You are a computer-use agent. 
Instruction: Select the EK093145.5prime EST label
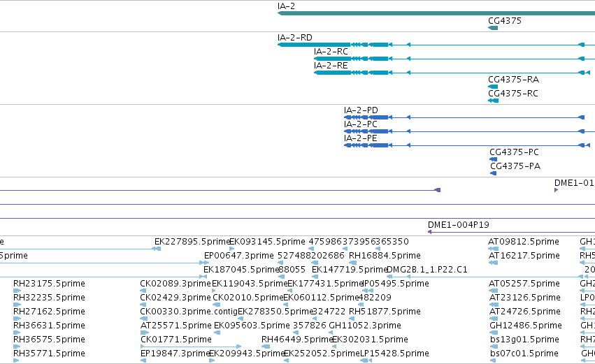click(268, 242)
